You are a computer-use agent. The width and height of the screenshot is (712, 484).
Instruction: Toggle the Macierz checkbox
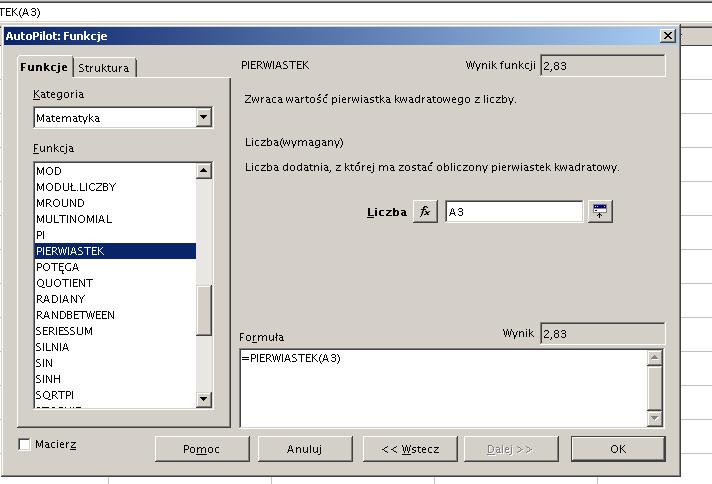point(25,444)
